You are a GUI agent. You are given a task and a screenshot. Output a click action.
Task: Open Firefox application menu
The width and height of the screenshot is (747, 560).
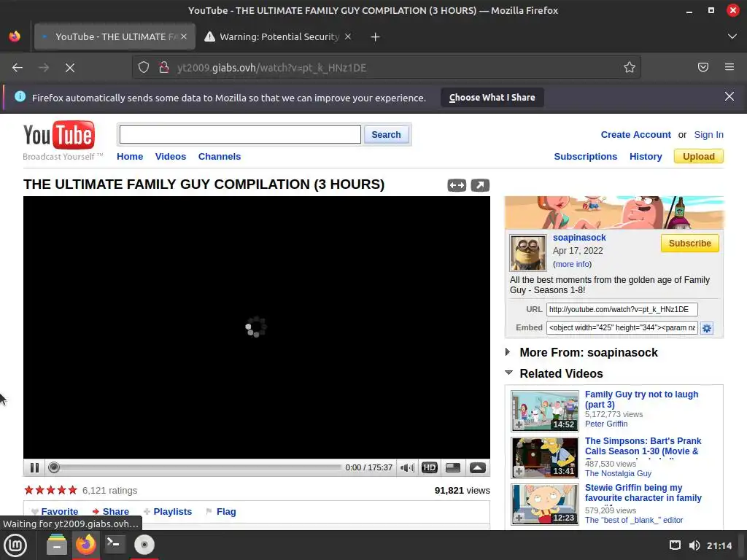pos(729,68)
